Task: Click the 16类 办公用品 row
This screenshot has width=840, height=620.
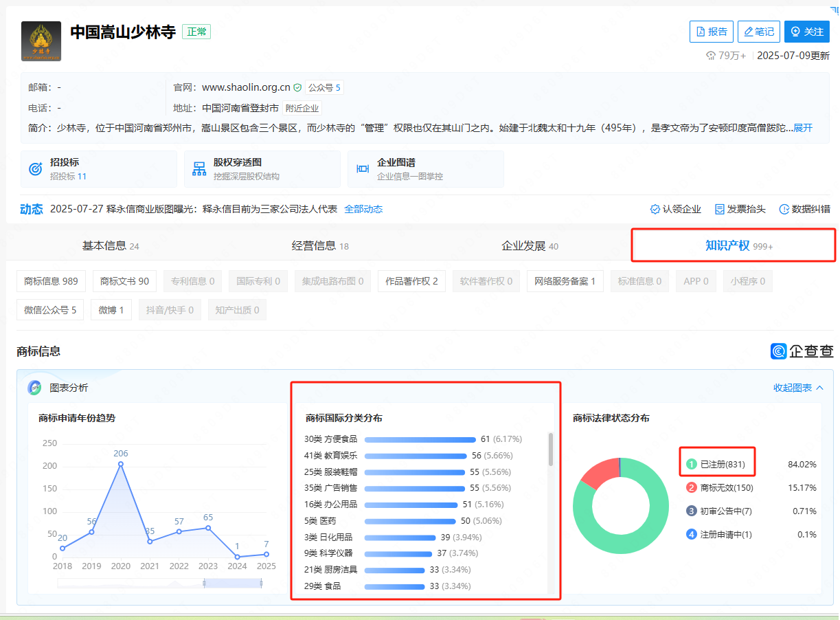Action: coord(405,505)
